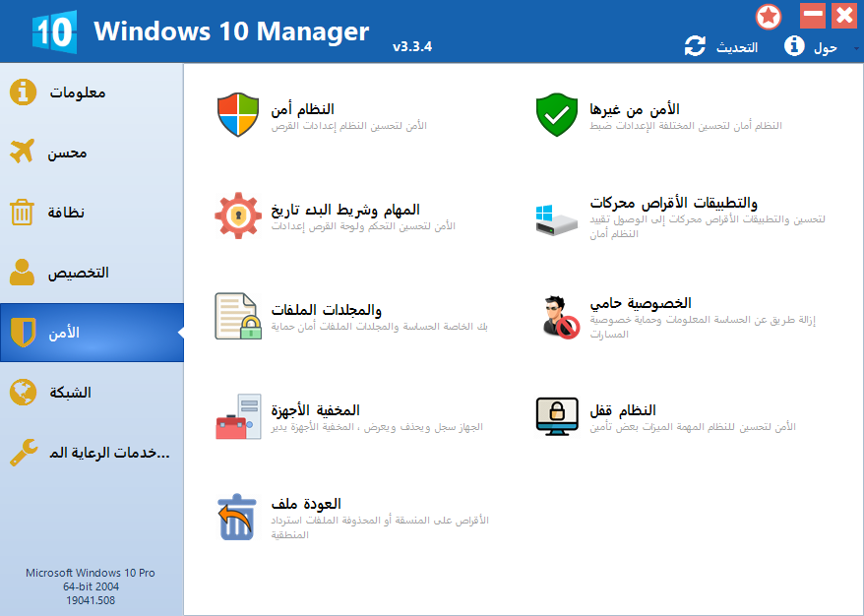Click the v3.3.4 version label
864x616 pixels.
coord(412,47)
